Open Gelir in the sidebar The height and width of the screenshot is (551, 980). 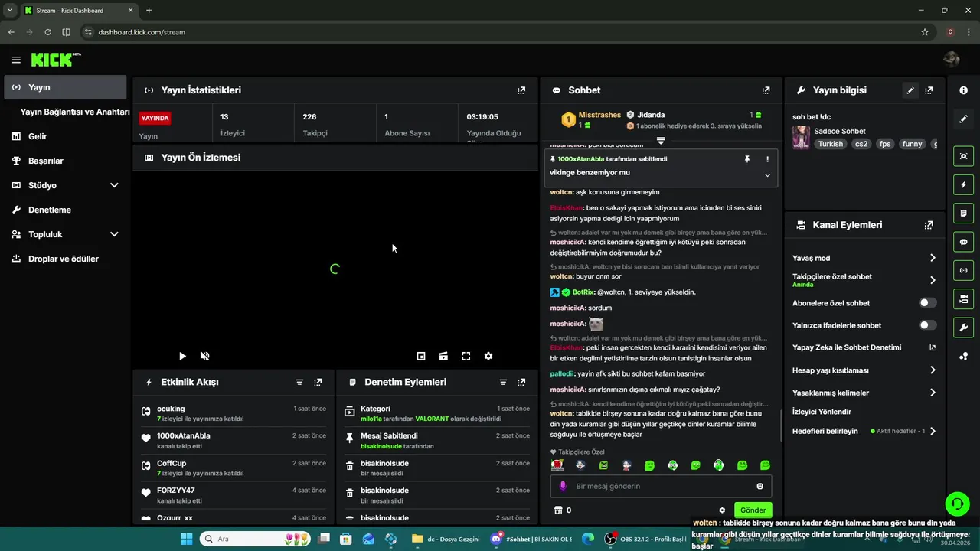coord(65,136)
